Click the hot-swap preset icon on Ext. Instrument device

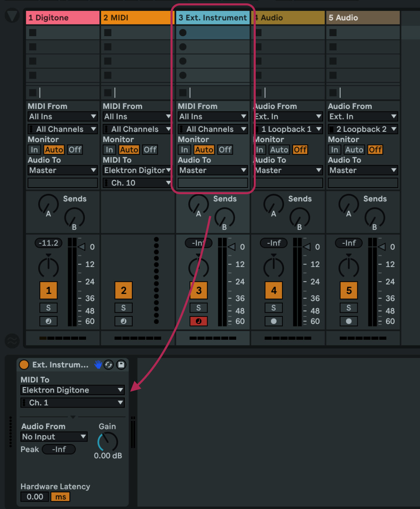pyautogui.click(x=109, y=365)
